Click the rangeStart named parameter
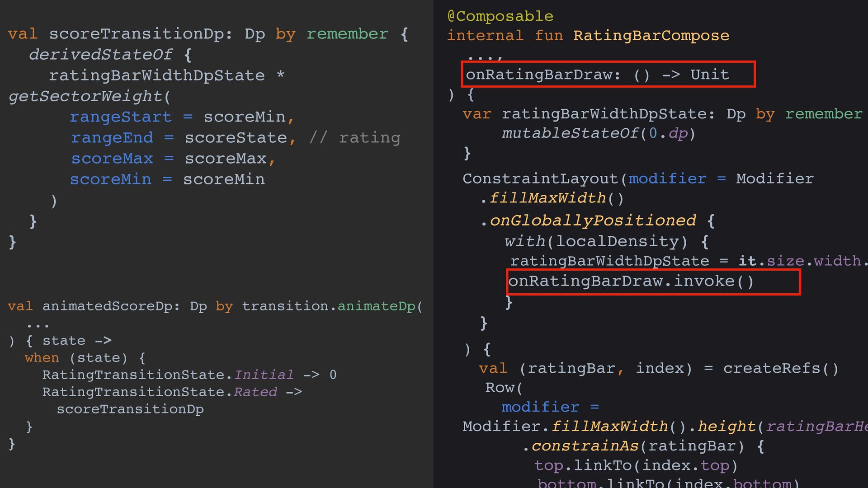The width and height of the screenshot is (868, 488). point(121,117)
